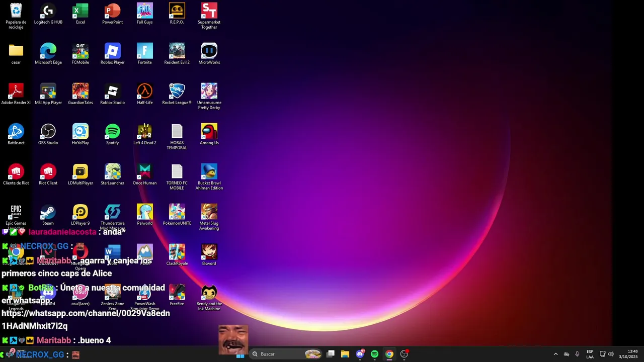Open Task View from the taskbar
Image resolution: width=644 pixels, height=362 pixels.
pos(331,354)
